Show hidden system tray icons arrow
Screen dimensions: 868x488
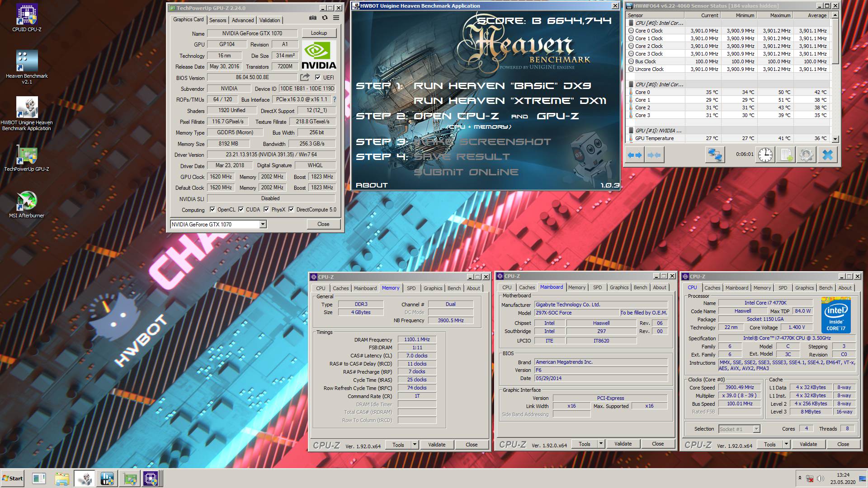tap(800, 478)
